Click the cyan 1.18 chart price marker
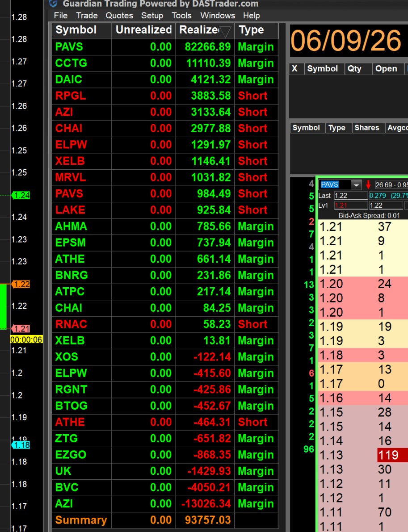Viewport: 408px width, 532px height. (x=21, y=445)
